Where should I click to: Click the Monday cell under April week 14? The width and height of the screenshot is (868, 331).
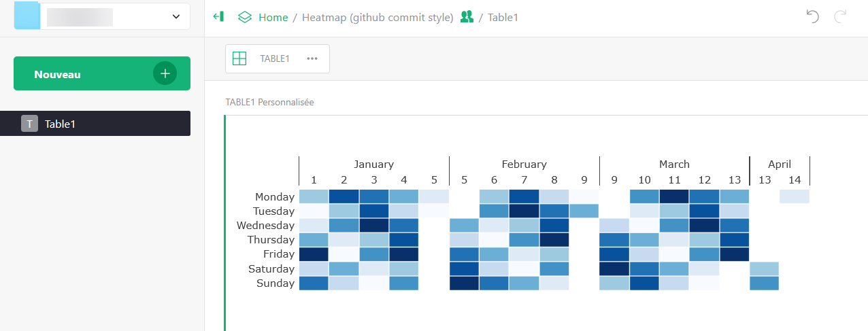[794, 196]
